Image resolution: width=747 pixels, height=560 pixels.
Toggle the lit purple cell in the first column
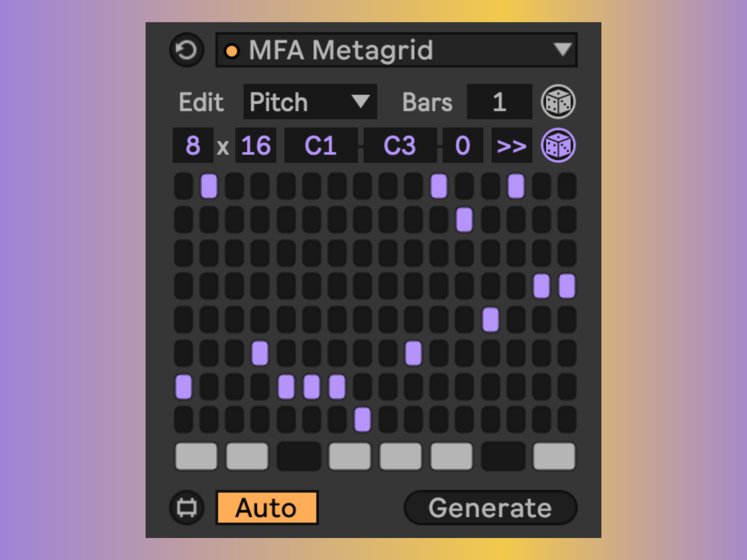coord(183,387)
